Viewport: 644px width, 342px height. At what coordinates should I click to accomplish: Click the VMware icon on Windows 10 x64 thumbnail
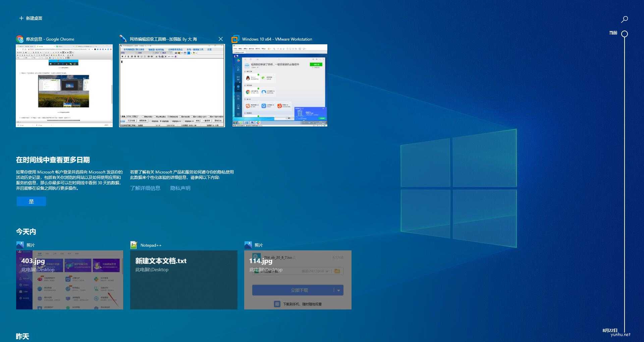(x=235, y=39)
